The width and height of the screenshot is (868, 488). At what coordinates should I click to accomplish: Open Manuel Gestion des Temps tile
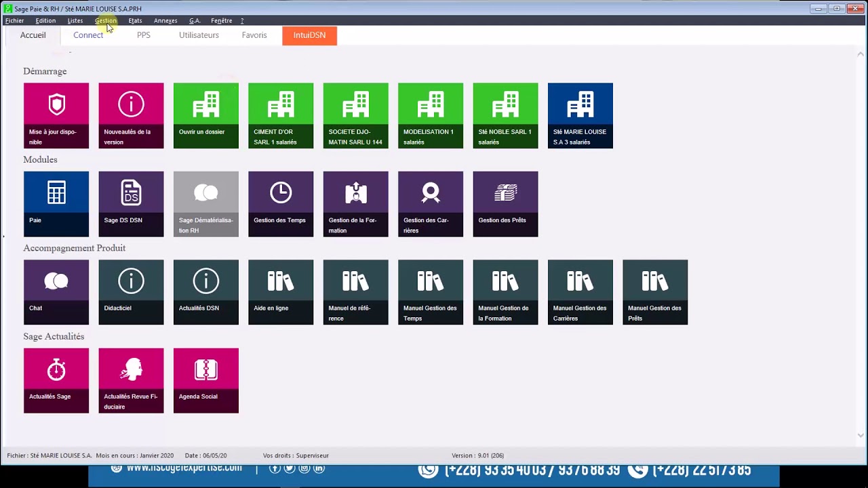point(431,292)
